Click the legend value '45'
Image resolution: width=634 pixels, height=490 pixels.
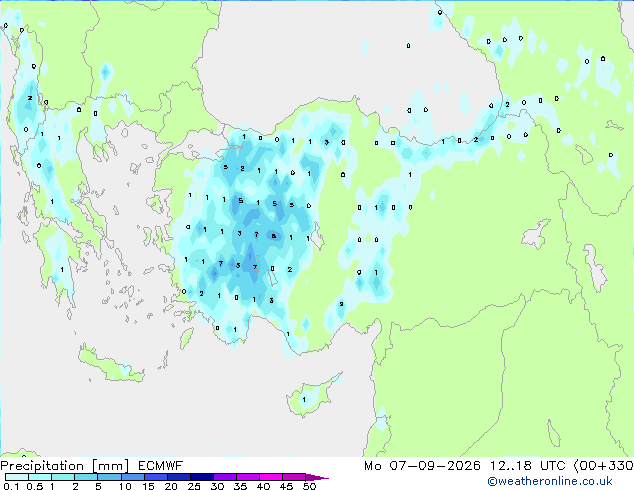coord(286,486)
